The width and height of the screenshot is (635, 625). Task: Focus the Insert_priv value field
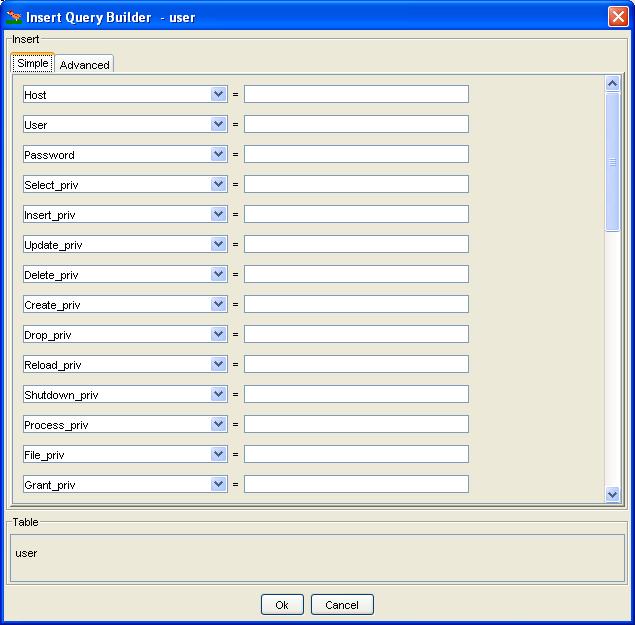click(x=356, y=214)
